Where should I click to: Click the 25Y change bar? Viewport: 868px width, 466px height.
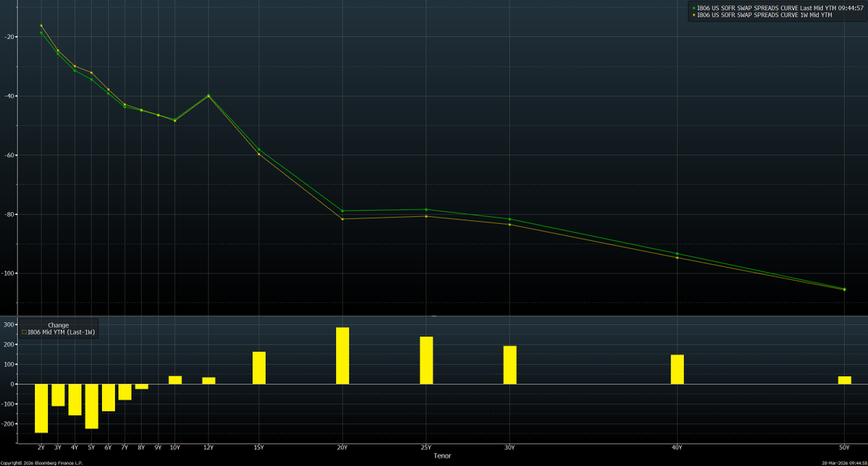point(426,360)
